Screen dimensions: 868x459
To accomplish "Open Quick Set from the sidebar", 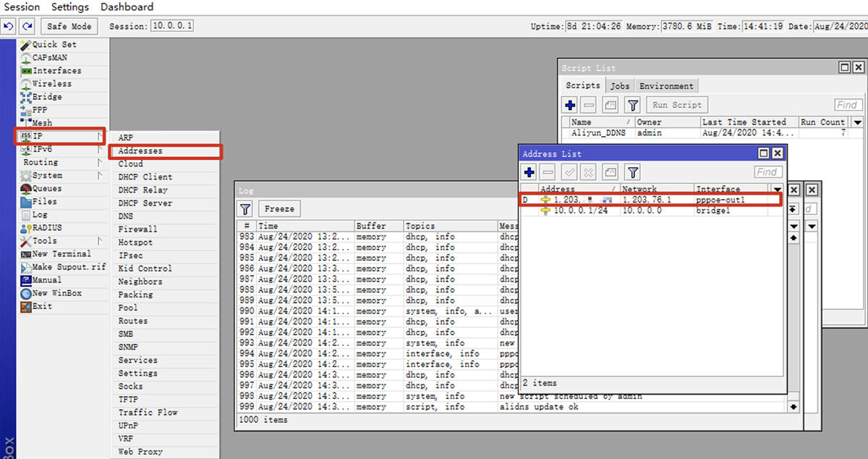I will point(54,45).
